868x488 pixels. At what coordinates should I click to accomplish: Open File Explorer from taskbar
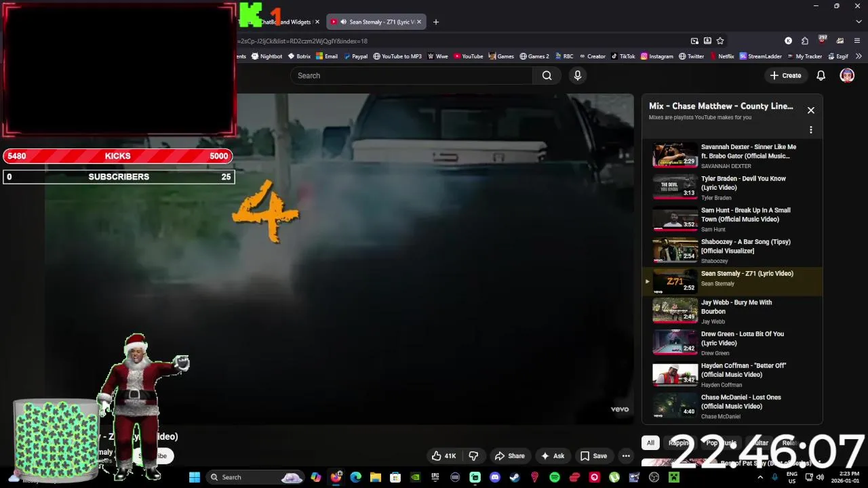[376, 477]
